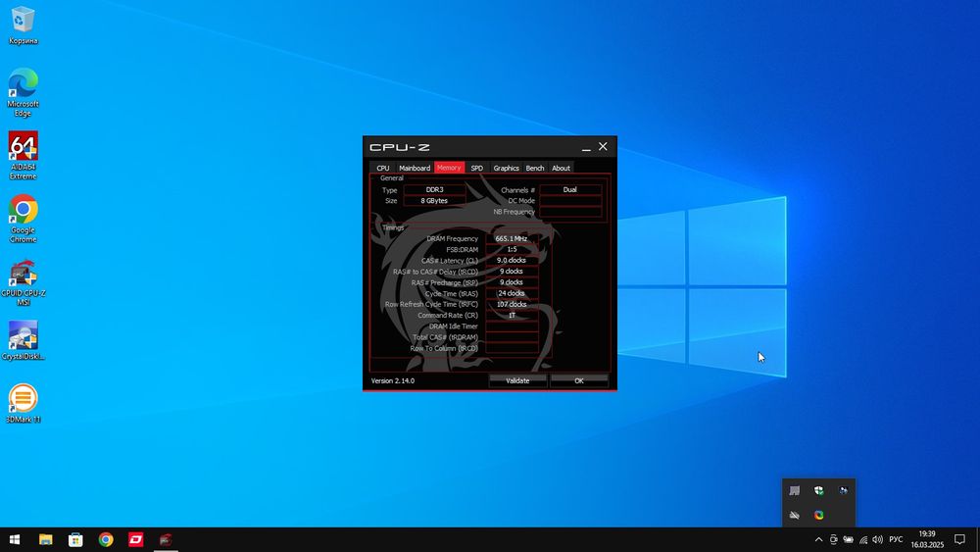Click the 24 clocks Cycle Time value

[x=512, y=293]
